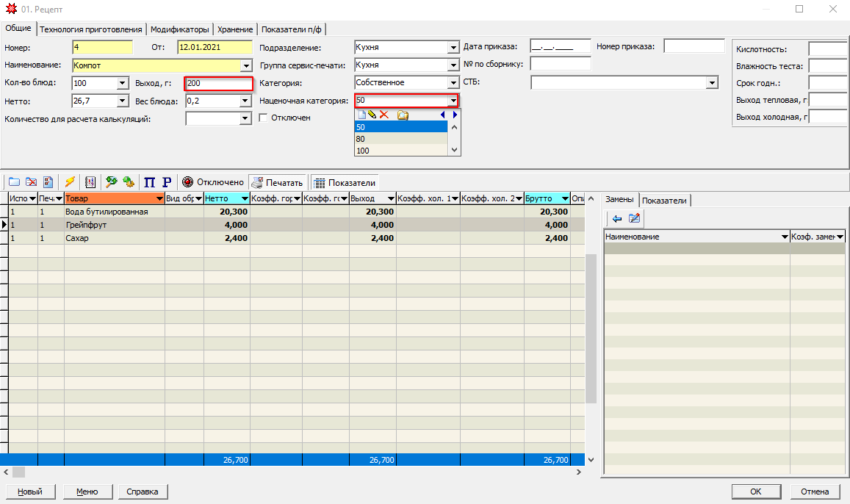Expand the Подразделение dropdown
The height and width of the screenshot is (504, 850).
click(453, 48)
